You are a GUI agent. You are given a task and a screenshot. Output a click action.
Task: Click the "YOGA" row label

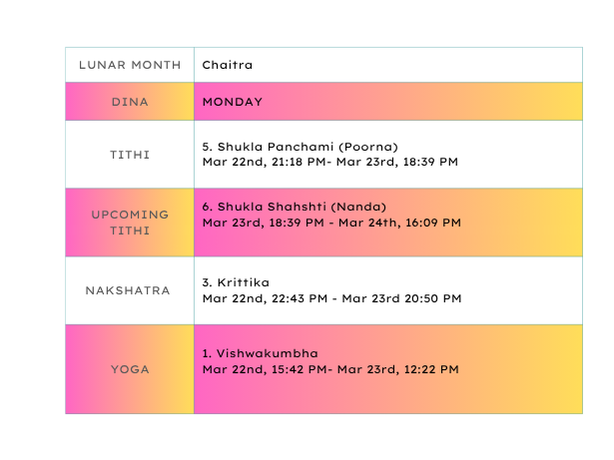click(x=130, y=369)
